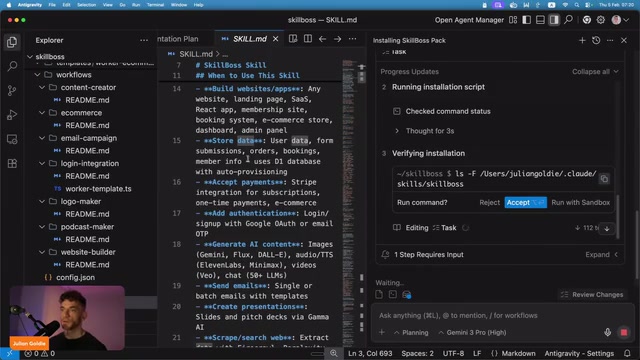Collapse the email-campaign folder
This screenshot has width=640, height=360.
click(x=42, y=138)
